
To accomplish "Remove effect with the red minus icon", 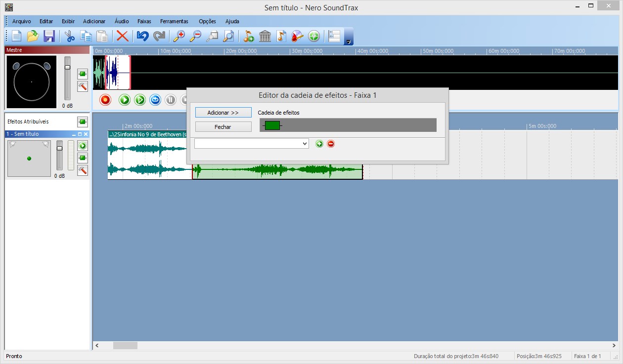I will 331,144.
